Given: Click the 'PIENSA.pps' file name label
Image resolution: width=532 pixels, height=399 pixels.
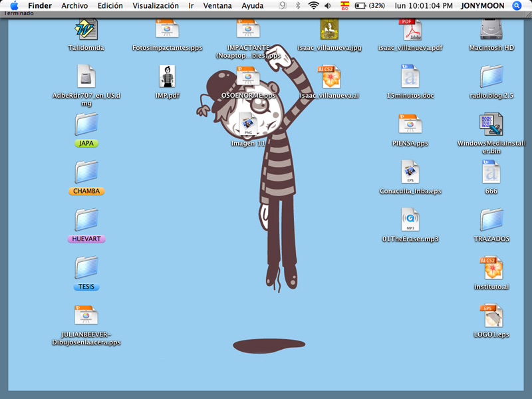Looking at the screenshot, I should [410, 143].
